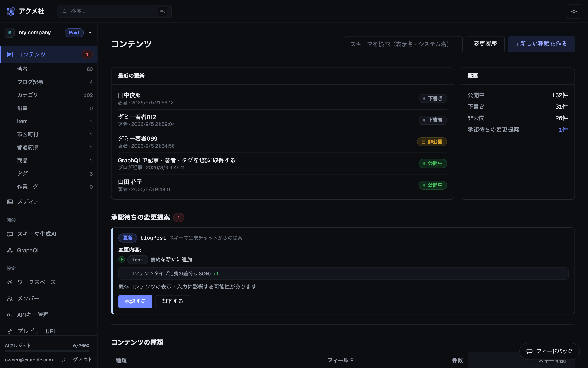Image resolution: width=588 pixels, height=368 pixels.
Task: Open 変更履歴
Action: pos(485,44)
